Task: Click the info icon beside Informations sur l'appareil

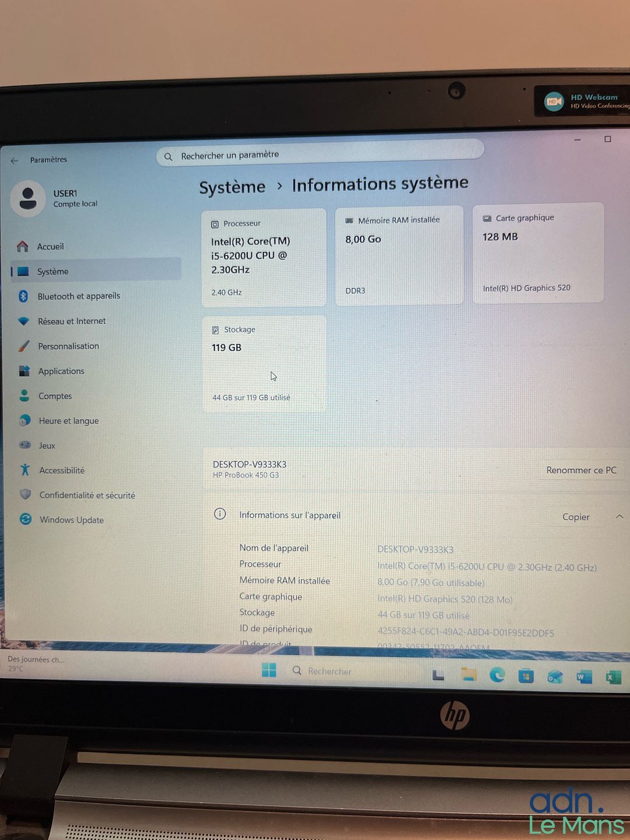Action: [x=220, y=514]
